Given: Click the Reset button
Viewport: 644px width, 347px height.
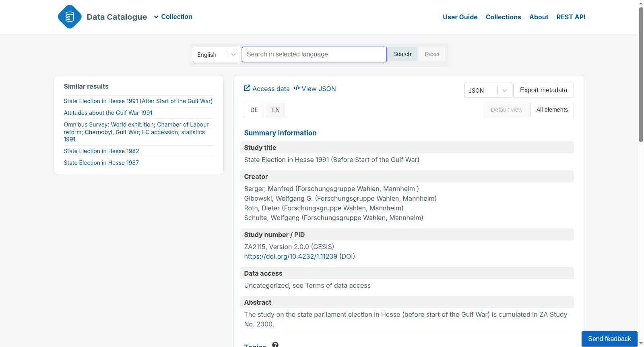Looking at the screenshot, I should tap(432, 54).
